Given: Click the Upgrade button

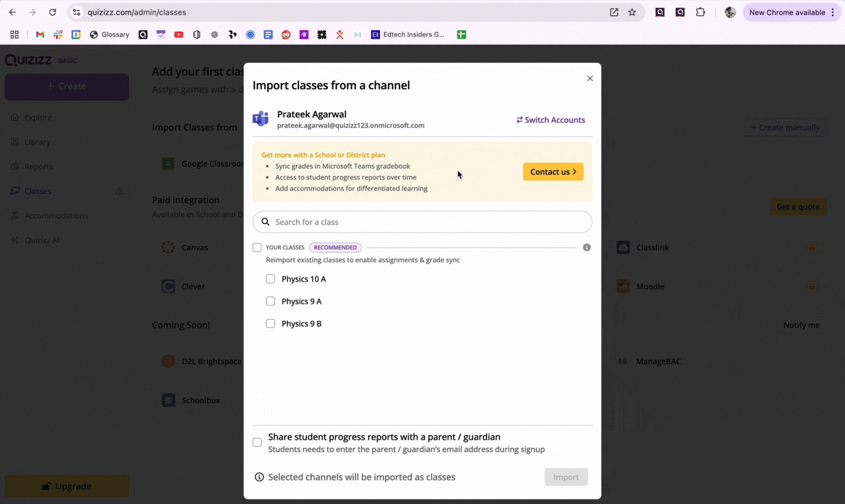Looking at the screenshot, I should click(x=67, y=486).
